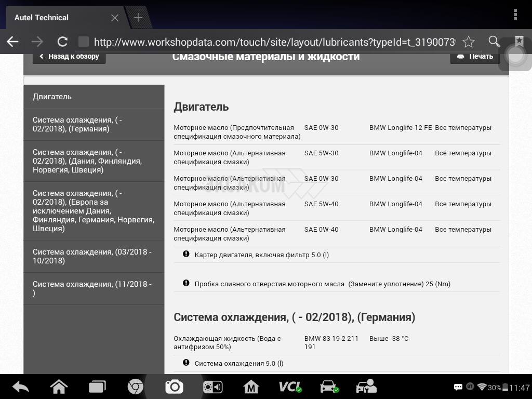The height and width of the screenshot is (399, 532).
Task: Click the Печать print button
Action: point(475,56)
